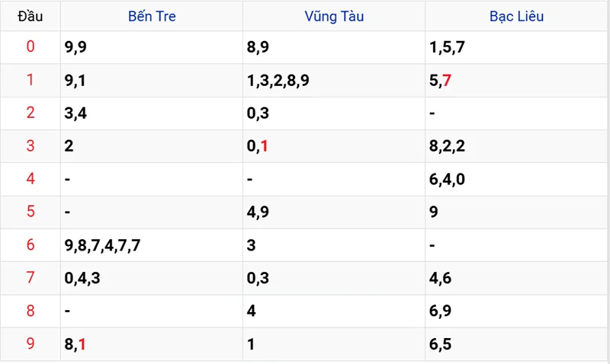Open the Vũng Tàu column header link
This screenshot has height=364, width=610.
pyautogui.click(x=334, y=16)
